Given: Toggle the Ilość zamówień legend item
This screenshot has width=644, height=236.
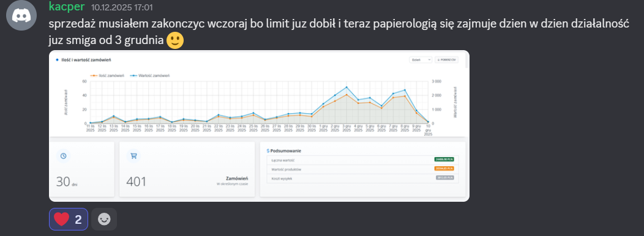Looking at the screenshot, I should [x=108, y=76].
